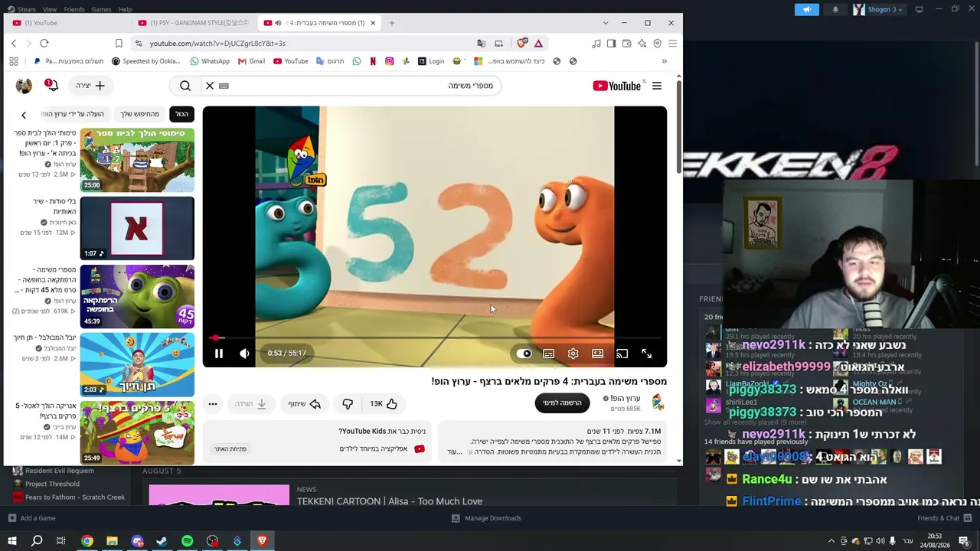Like the video showing 13K likes
The height and width of the screenshot is (551, 980).
384,403
